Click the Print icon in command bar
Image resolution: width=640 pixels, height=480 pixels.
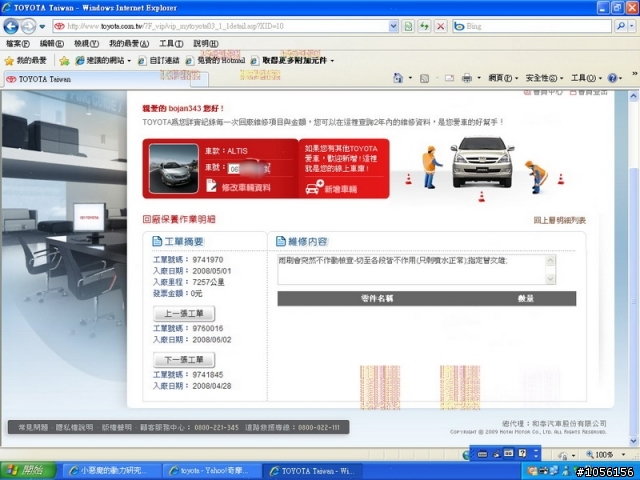point(467,78)
